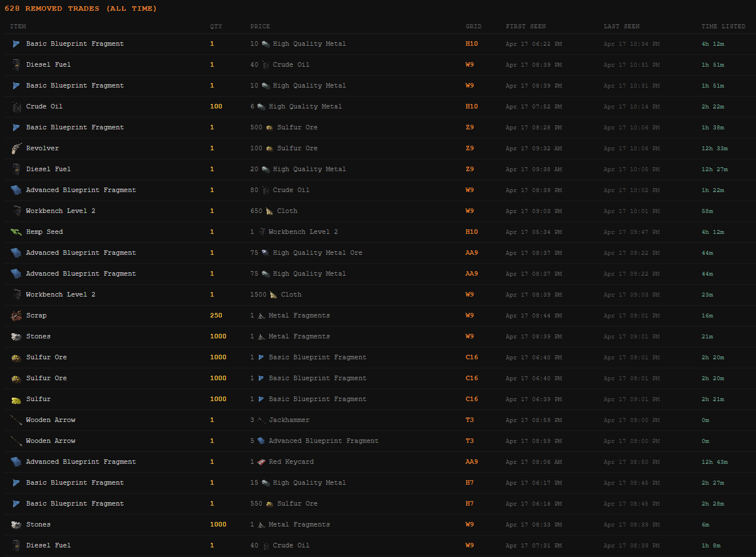The width and height of the screenshot is (756, 557).
Task: Click grid C16 in the Sulfur row
Action: 471,399
